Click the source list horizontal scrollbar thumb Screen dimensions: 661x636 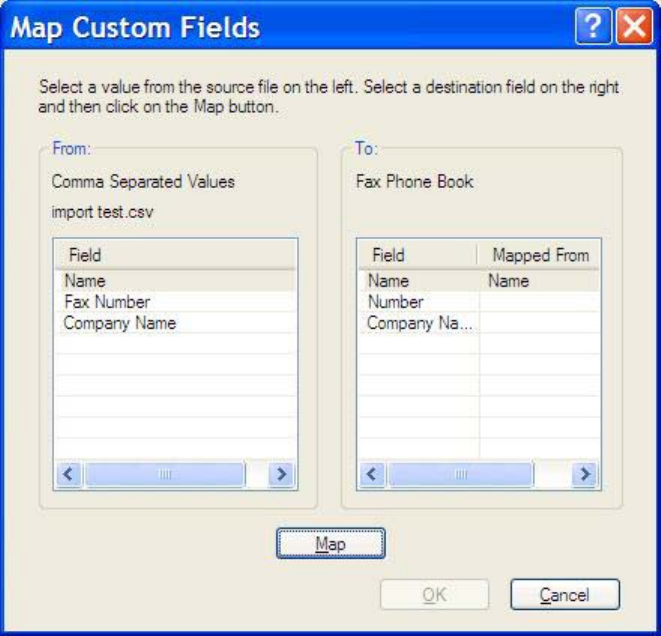point(164,474)
